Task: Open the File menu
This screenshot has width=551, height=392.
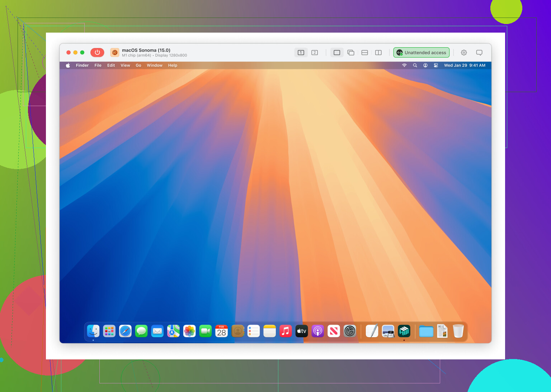Action: [x=98, y=66]
